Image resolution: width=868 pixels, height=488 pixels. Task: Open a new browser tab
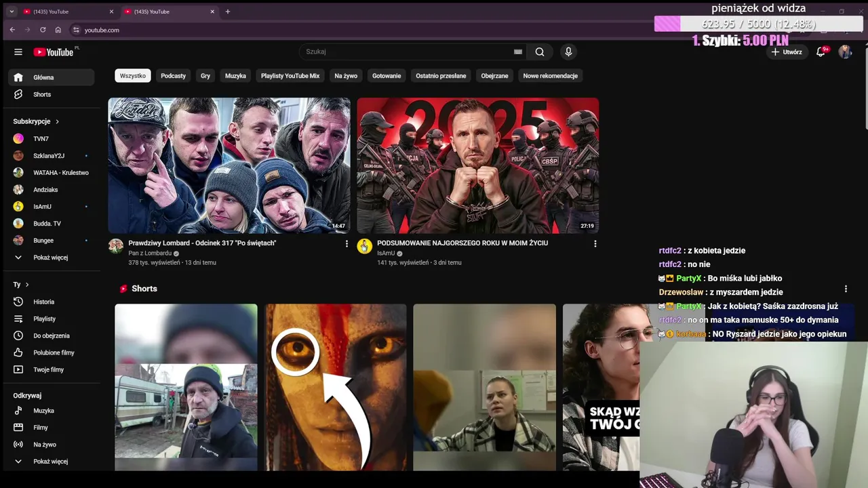click(228, 12)
